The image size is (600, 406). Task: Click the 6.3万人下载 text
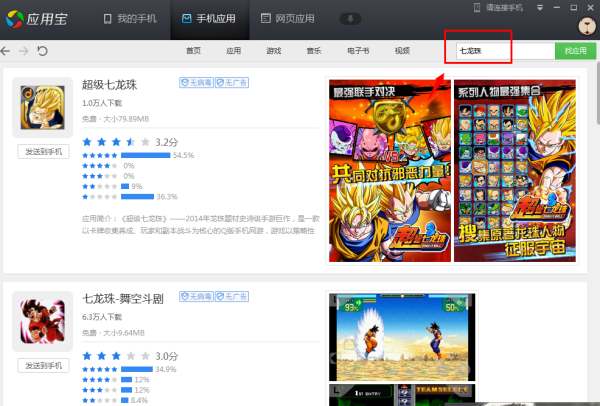tap(102, 317)
